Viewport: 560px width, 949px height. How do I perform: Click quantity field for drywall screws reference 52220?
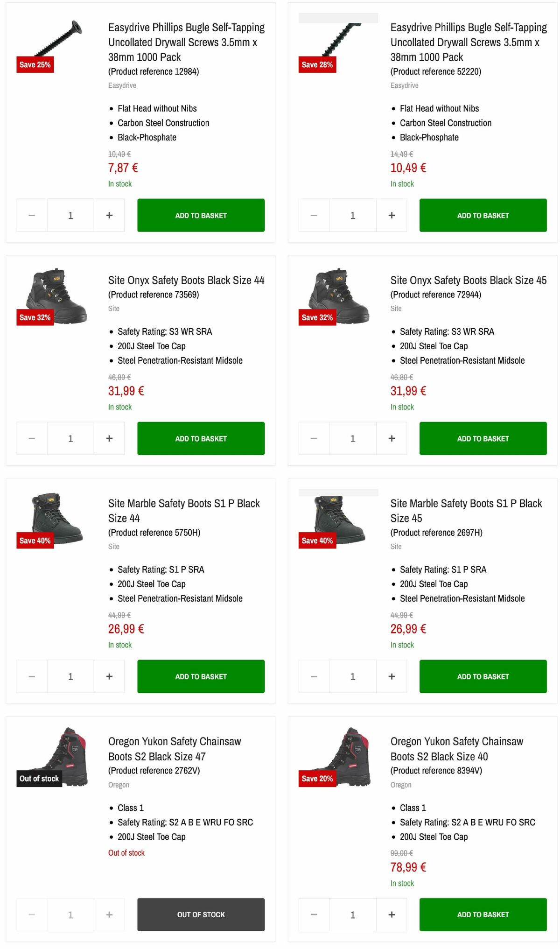353,215
